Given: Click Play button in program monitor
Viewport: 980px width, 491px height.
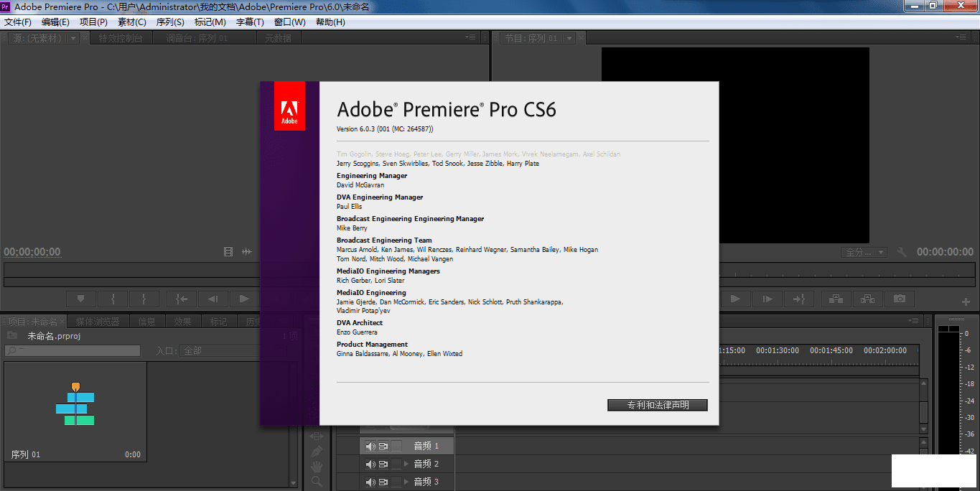Looking at the screenshot, I should click(735, 299).
